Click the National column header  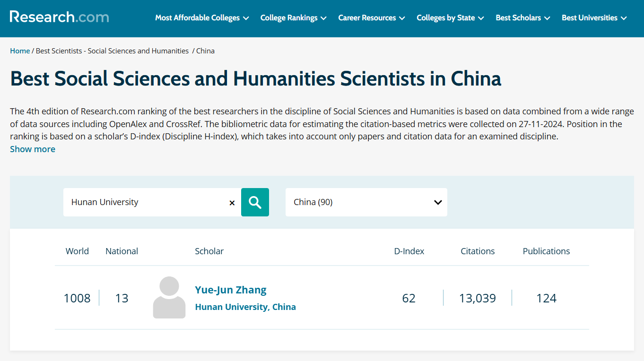pyautogui.click(x=122, y=251)
